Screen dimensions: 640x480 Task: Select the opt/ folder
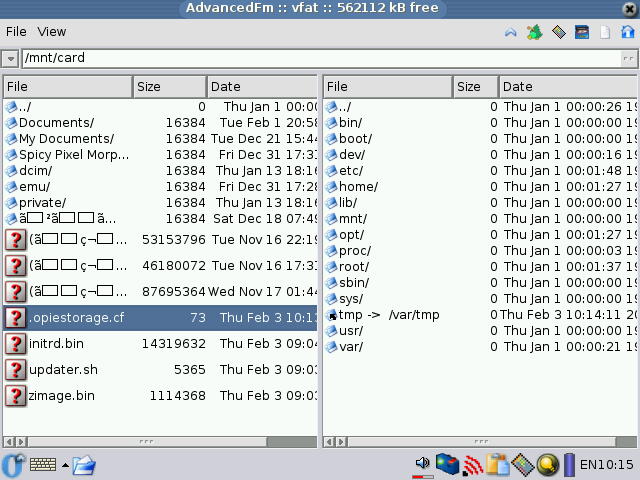[x=480, y=235]
